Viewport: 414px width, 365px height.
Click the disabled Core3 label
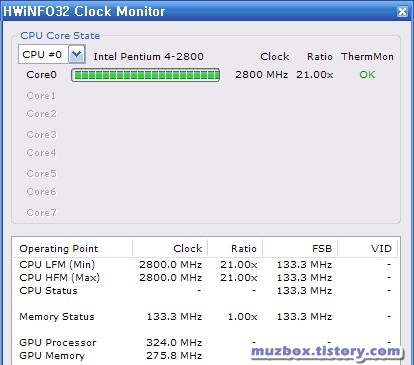[x=42, y=135]
